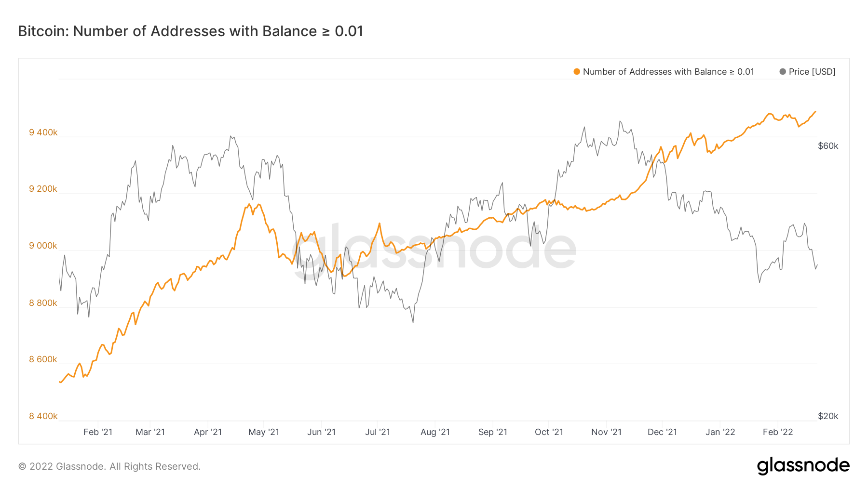Screen dimensions: 868x488
Task: Click the chart title text
Action: (190, 31)
